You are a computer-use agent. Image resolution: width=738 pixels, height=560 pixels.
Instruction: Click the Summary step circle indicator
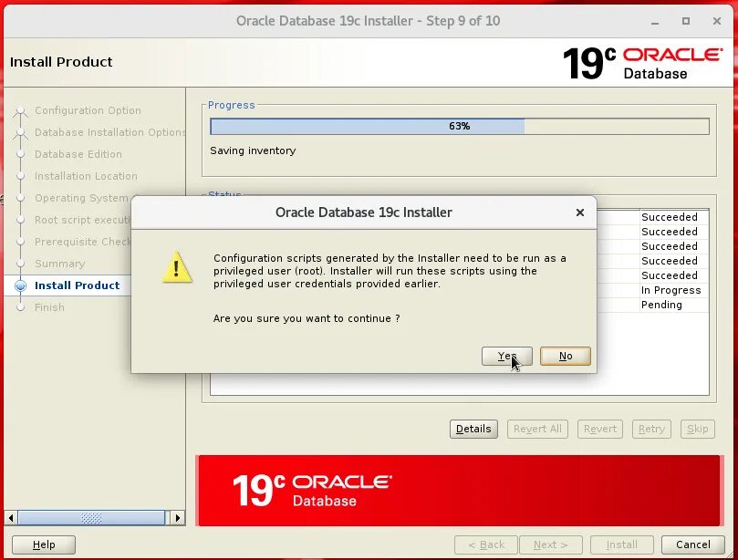point(21,264)
